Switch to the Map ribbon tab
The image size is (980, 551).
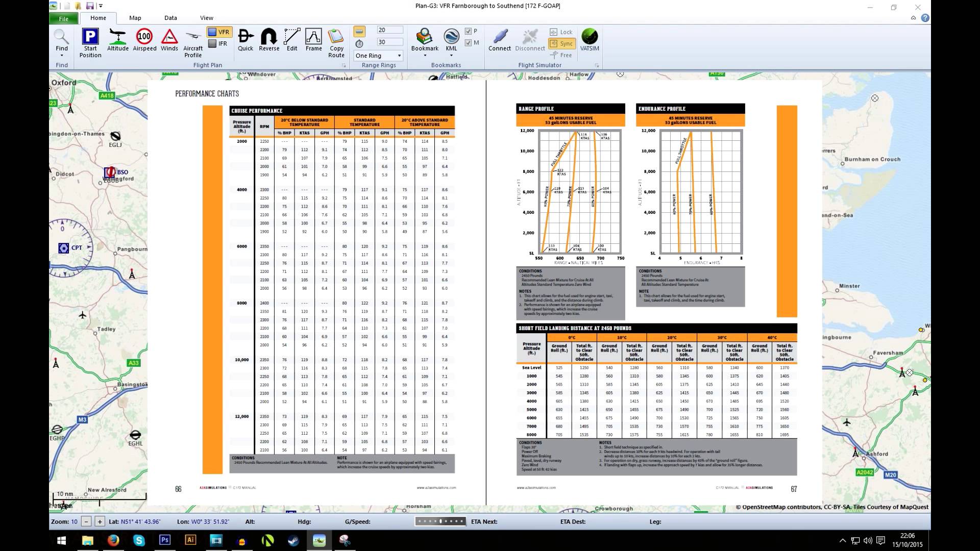(x=135, y=17)
